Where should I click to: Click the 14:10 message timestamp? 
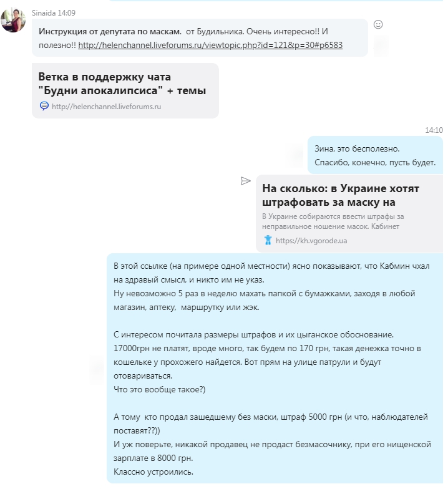434,130
